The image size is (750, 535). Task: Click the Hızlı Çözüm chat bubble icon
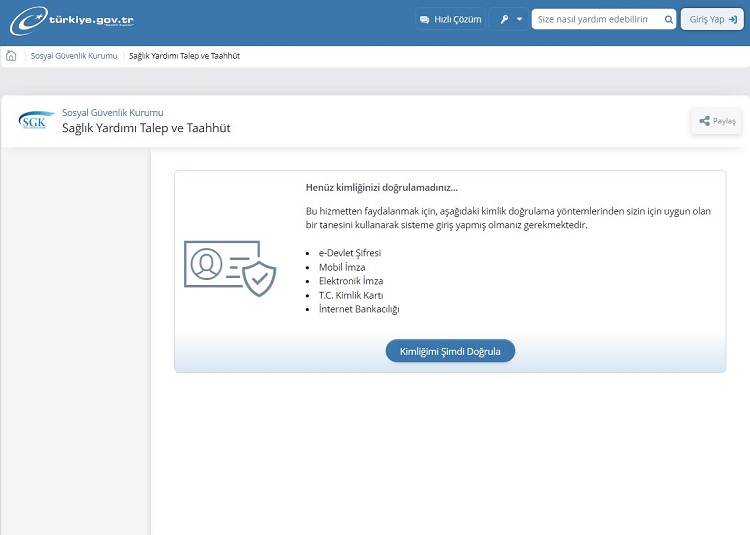click(424, 19)
